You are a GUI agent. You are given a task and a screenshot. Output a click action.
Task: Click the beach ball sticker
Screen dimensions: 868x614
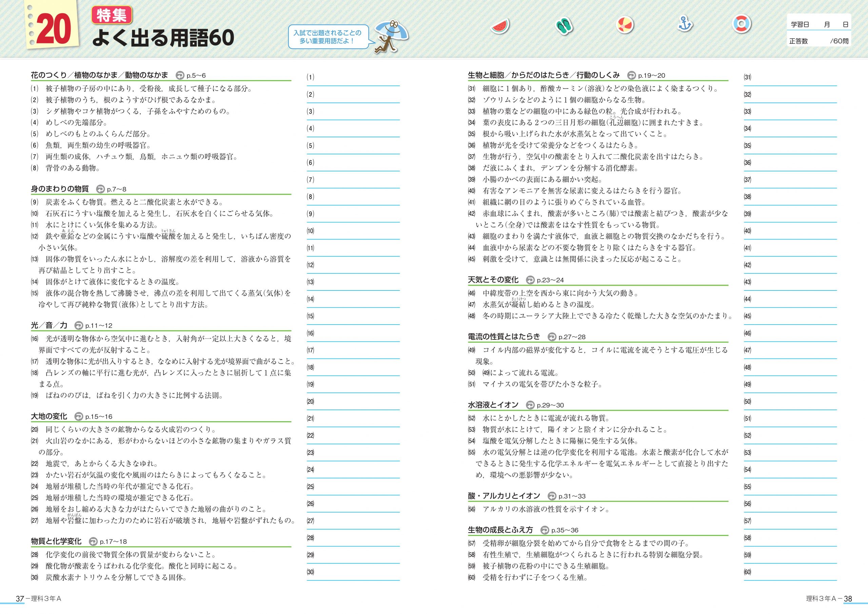click(625, 26)
